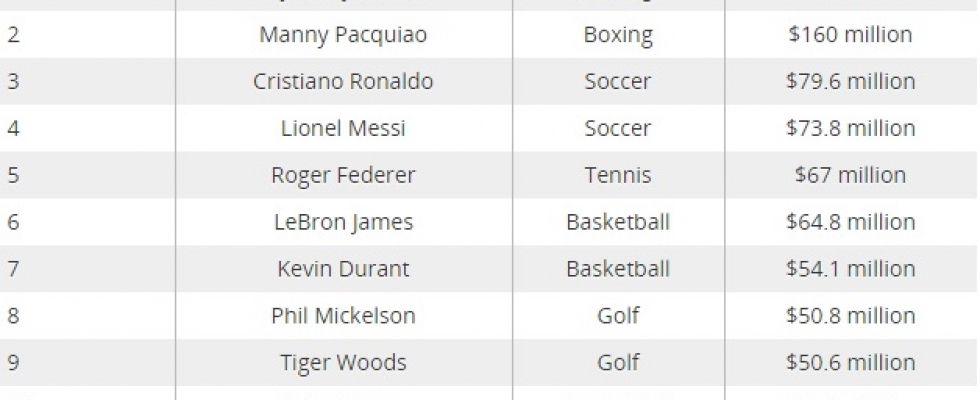The image size is (980, 400).
Task: Click the $73.8 million earnings cell
Action: [850, 129]
